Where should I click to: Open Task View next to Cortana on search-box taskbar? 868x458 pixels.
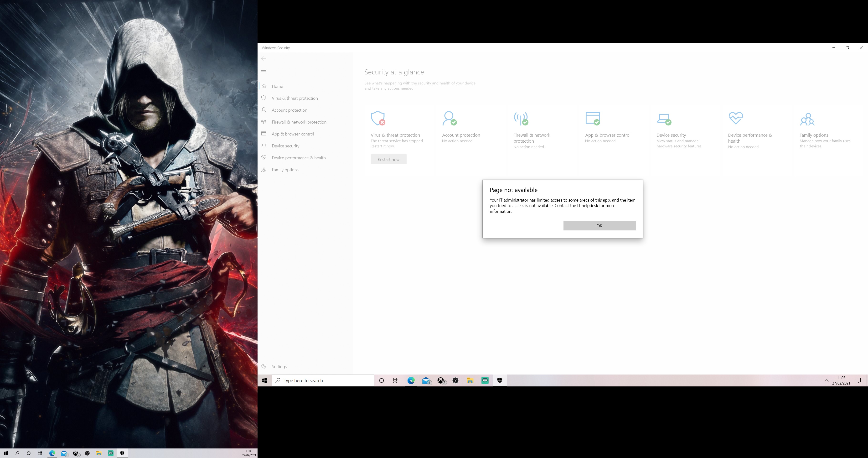pyautogui.click(x=396, y=380)
